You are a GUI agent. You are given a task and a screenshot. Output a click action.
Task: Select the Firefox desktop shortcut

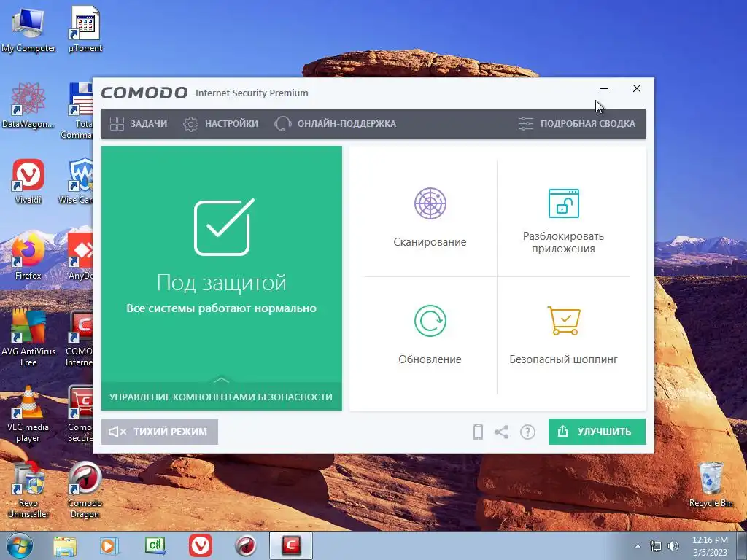pyautogui.click(x=28, y=257)
